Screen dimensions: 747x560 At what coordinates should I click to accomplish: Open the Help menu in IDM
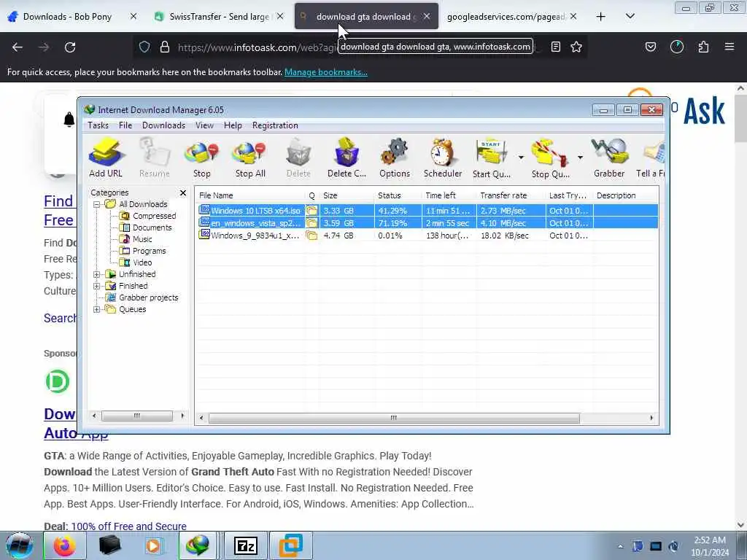coord(233,125)
